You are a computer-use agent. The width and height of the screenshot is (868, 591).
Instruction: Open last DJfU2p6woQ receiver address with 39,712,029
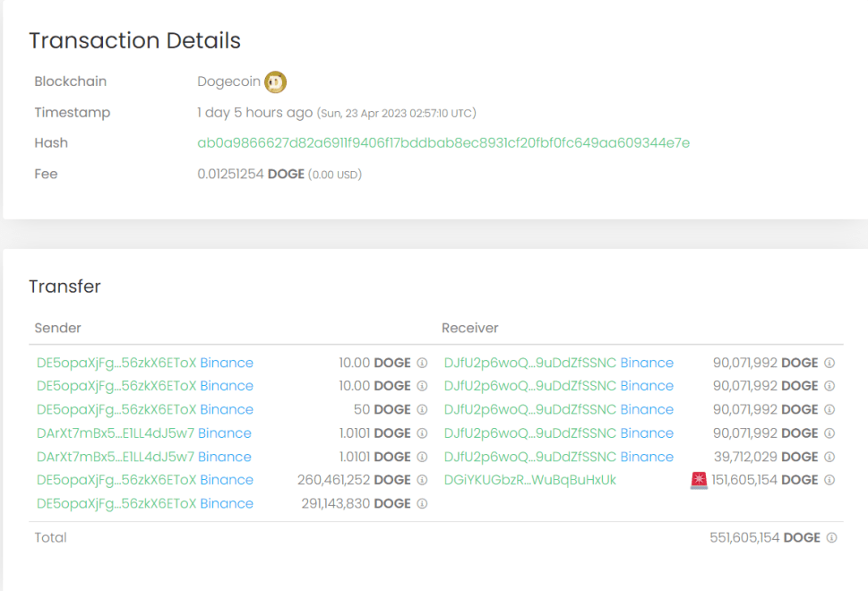click(x=529, y=458)
